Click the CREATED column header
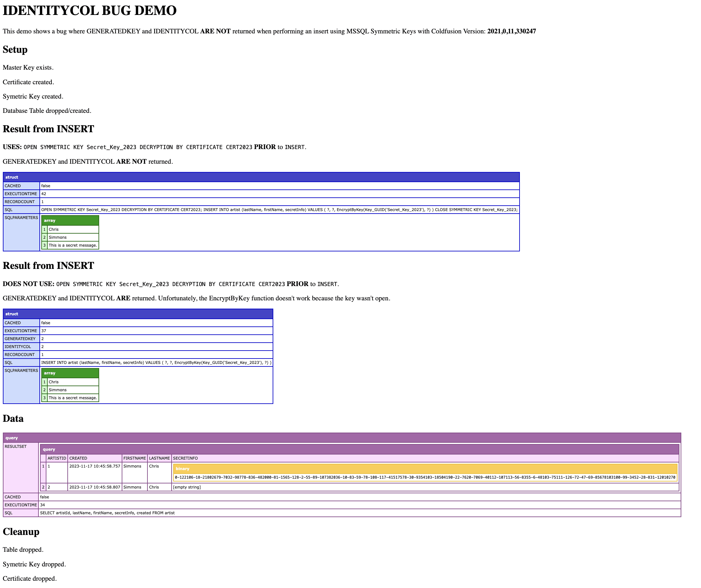 [78, 458]
